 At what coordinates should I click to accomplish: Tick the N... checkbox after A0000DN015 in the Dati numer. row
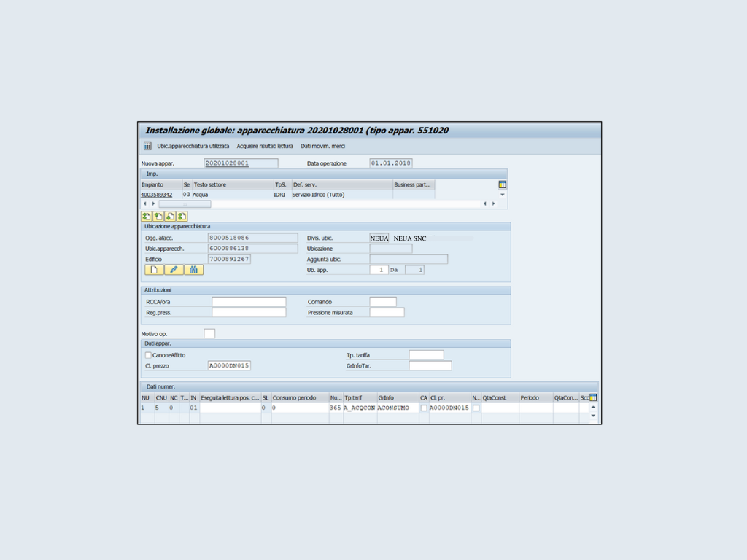coord(476,408)
